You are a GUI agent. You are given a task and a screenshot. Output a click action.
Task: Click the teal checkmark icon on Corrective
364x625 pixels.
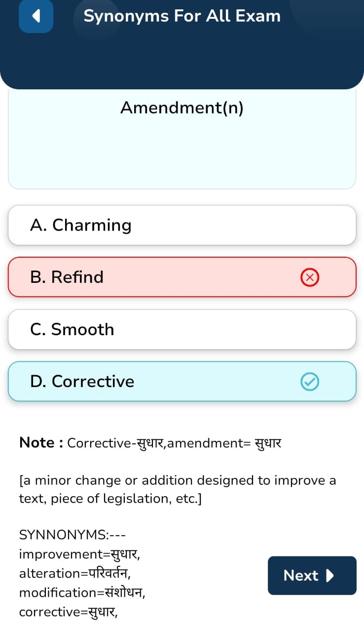tap(310, 381)
